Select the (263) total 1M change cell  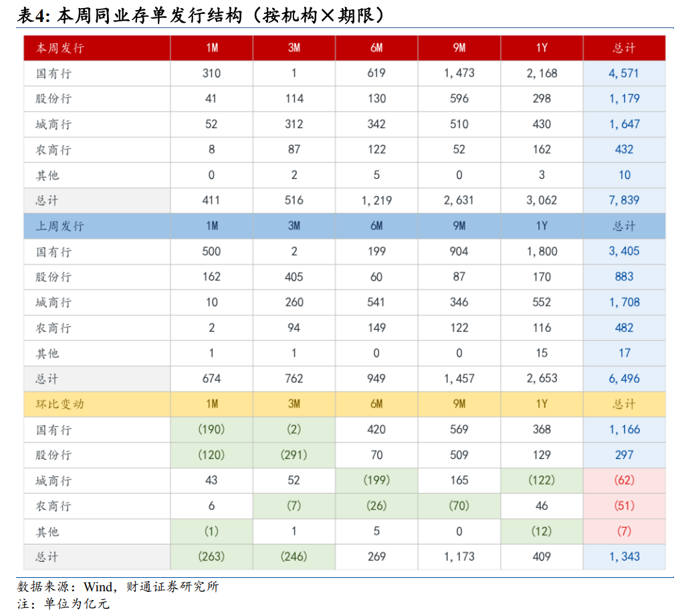click(211, 557)
